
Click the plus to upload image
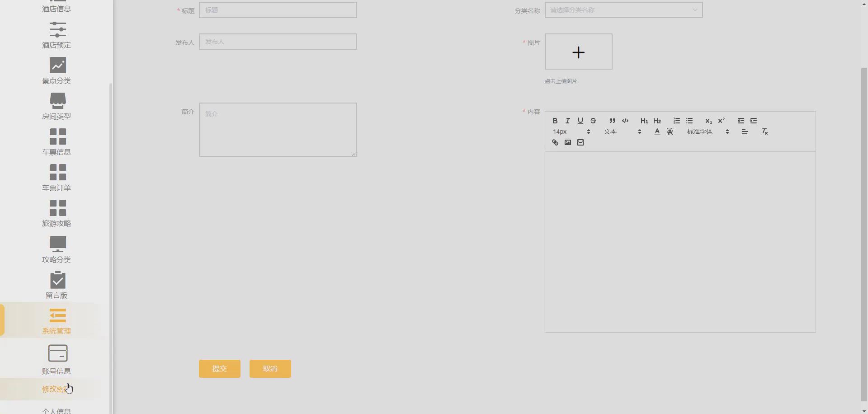pos(578,52)
